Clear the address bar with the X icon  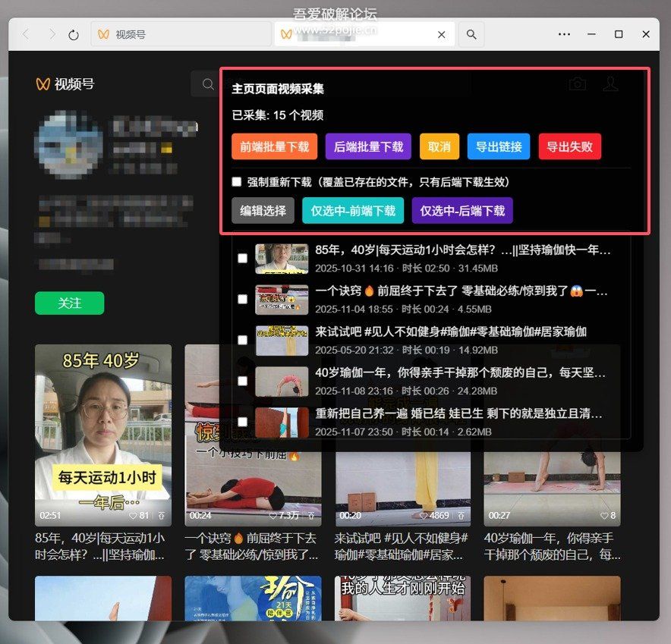(440, 34)
